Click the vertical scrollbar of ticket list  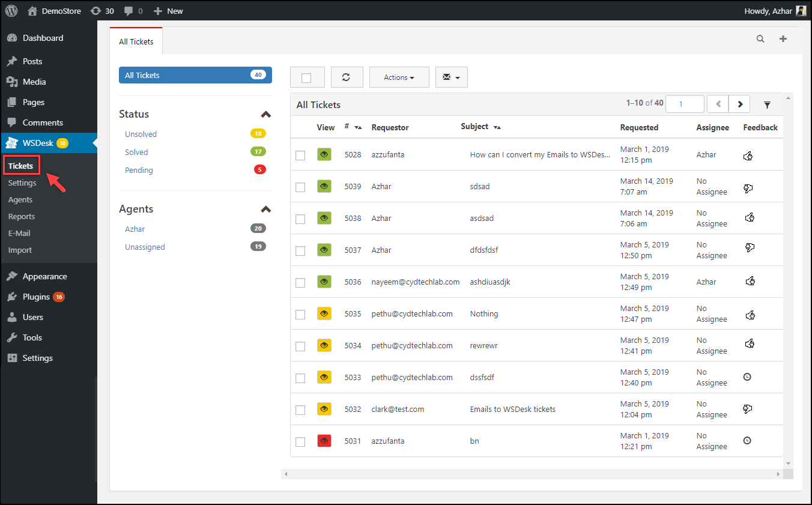tap(789, 280)
